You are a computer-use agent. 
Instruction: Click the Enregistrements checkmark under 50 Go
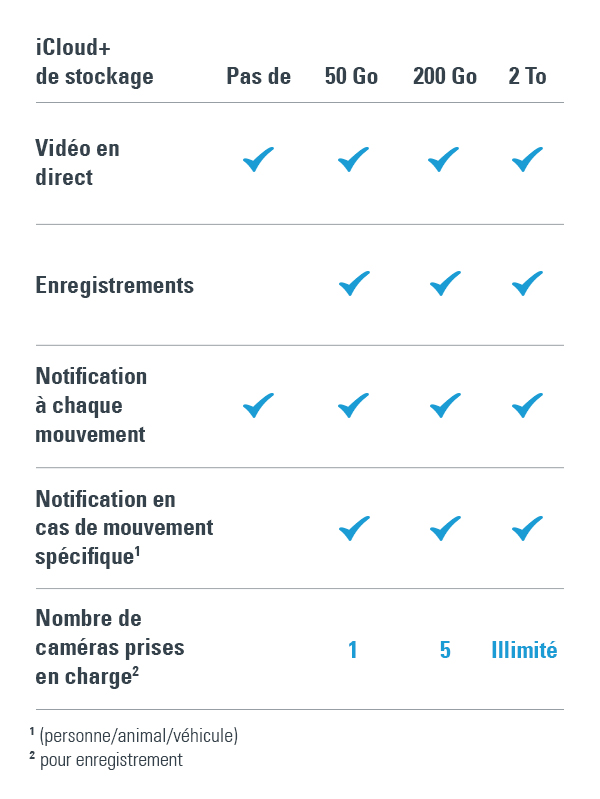354,283
